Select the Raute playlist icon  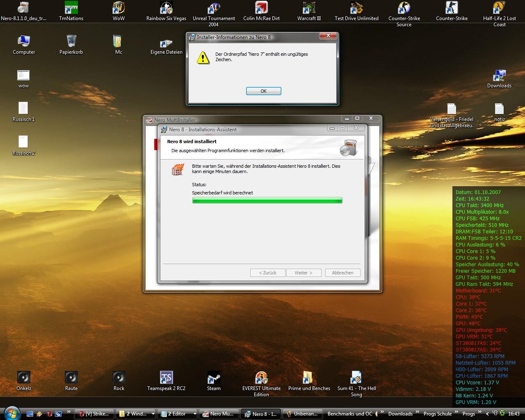(x=71, y=381)
